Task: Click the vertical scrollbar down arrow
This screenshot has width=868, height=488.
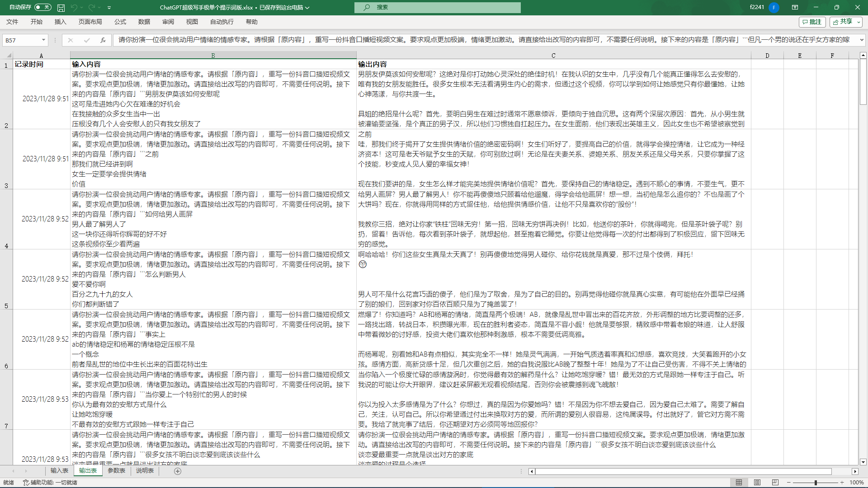Action: 863,462
